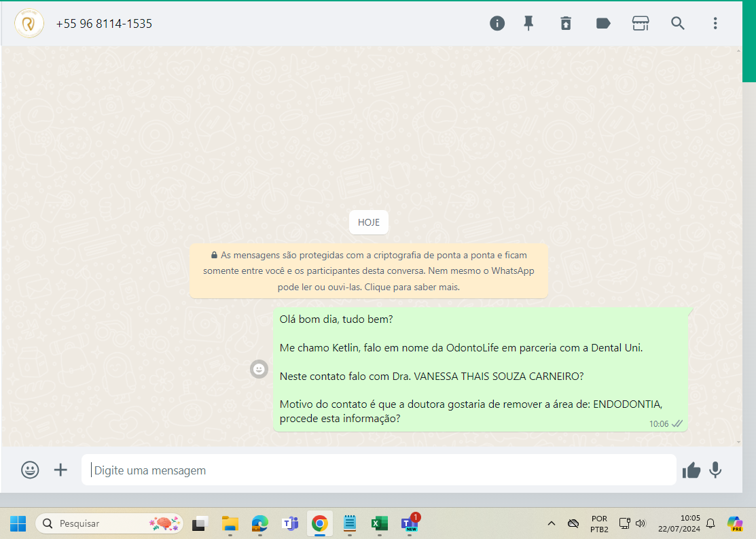Open the notifications bell icon
The image size is (756, 539).
pos(710,523)
